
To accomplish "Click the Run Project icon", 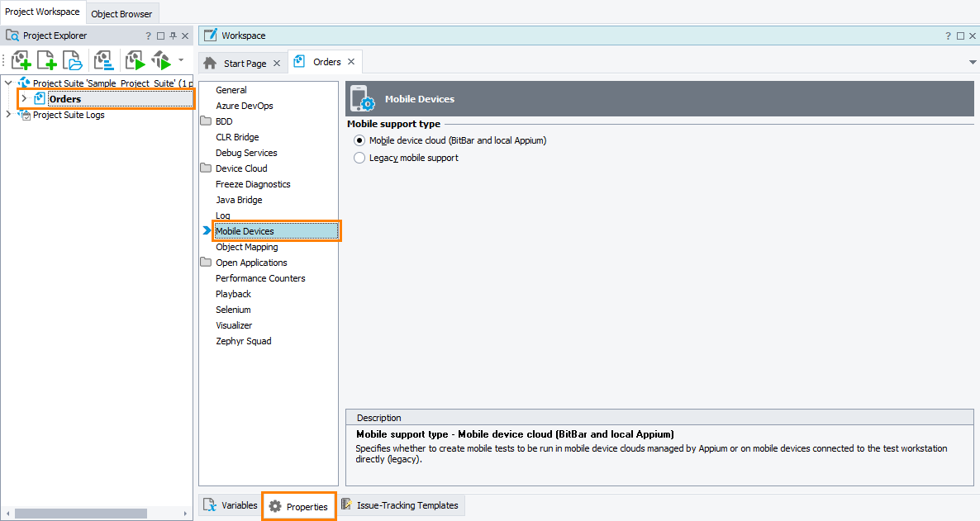I will 135,60.
